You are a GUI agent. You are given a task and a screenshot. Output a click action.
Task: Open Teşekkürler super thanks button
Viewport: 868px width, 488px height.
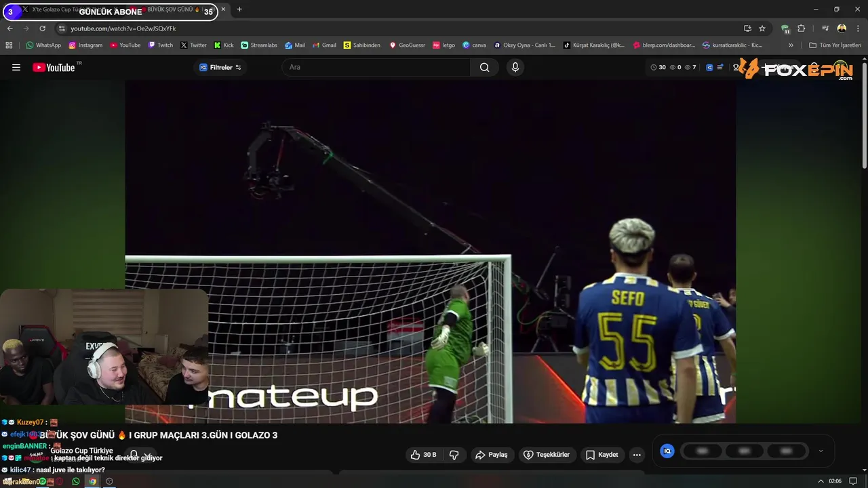[547, 455]
